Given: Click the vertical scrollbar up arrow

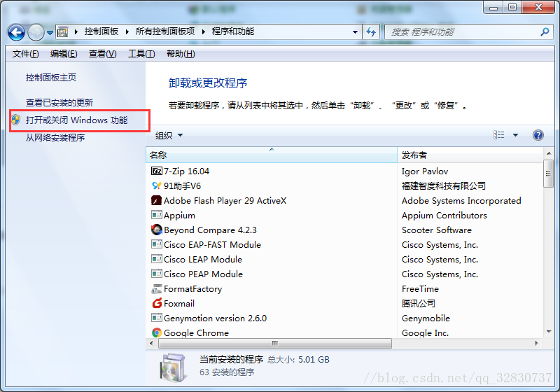Looking at the screenshot, I should pyautogui.click(x=549, y=153).
